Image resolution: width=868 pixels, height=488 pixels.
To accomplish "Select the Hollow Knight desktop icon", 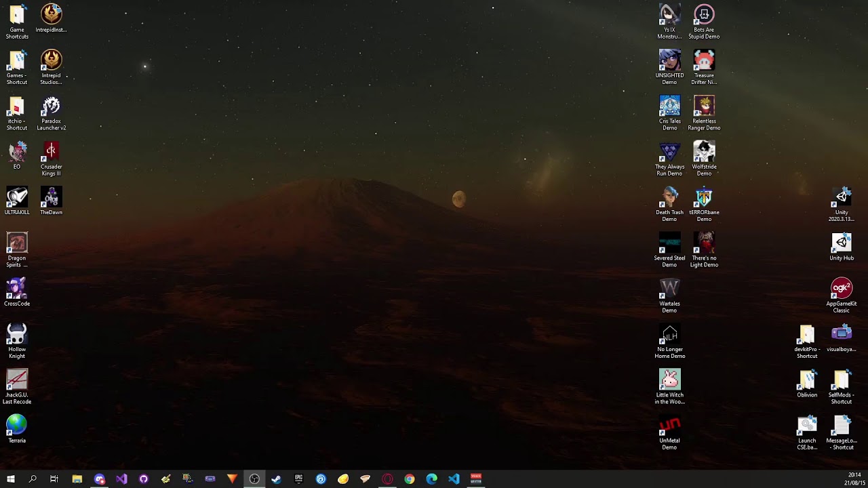I will pos(17,341).
